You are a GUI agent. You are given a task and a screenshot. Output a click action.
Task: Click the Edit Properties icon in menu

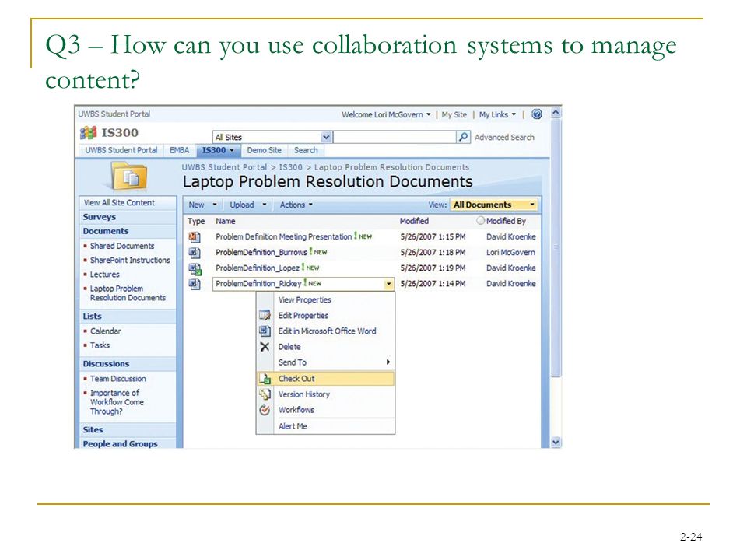[265, 315]
